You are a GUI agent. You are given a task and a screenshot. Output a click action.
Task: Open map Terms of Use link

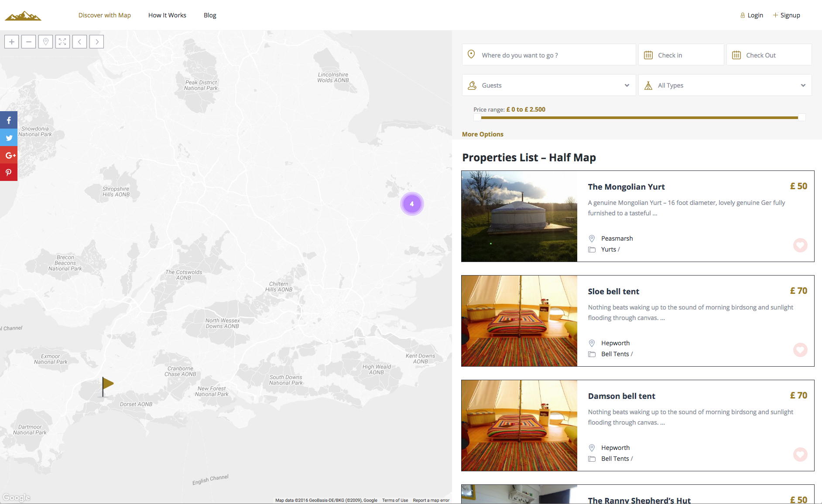(395, 501)
